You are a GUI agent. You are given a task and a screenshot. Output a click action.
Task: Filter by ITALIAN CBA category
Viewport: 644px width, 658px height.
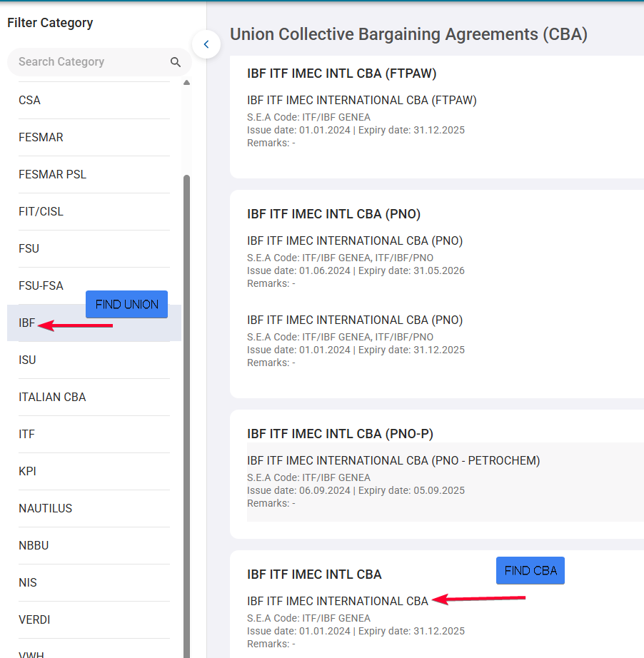tap(94, 397)
